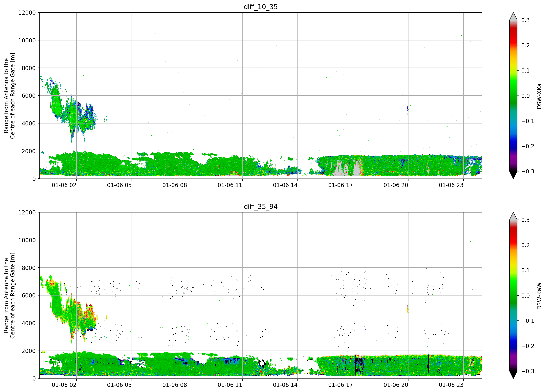Click the "diff_10_35" plot title

click(261, 7)
